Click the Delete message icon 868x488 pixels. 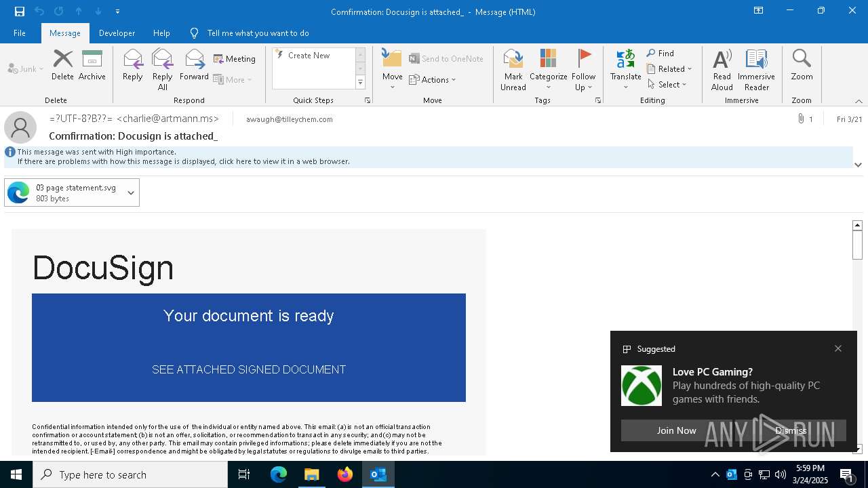pos(62,66)
